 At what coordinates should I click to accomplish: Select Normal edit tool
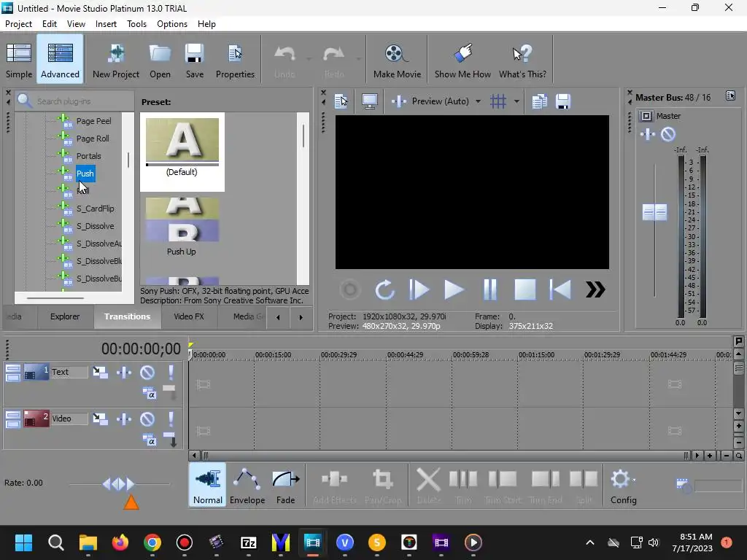208,485
